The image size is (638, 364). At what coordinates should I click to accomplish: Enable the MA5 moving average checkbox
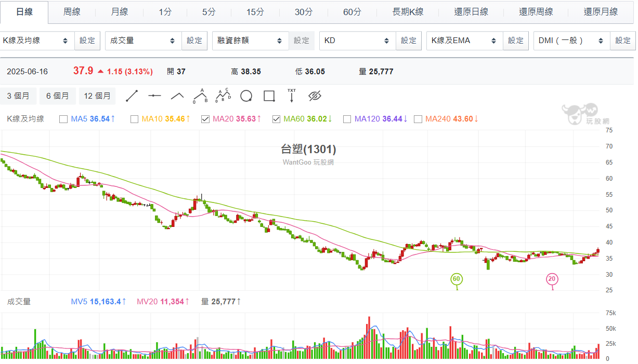tap(63, 119)
